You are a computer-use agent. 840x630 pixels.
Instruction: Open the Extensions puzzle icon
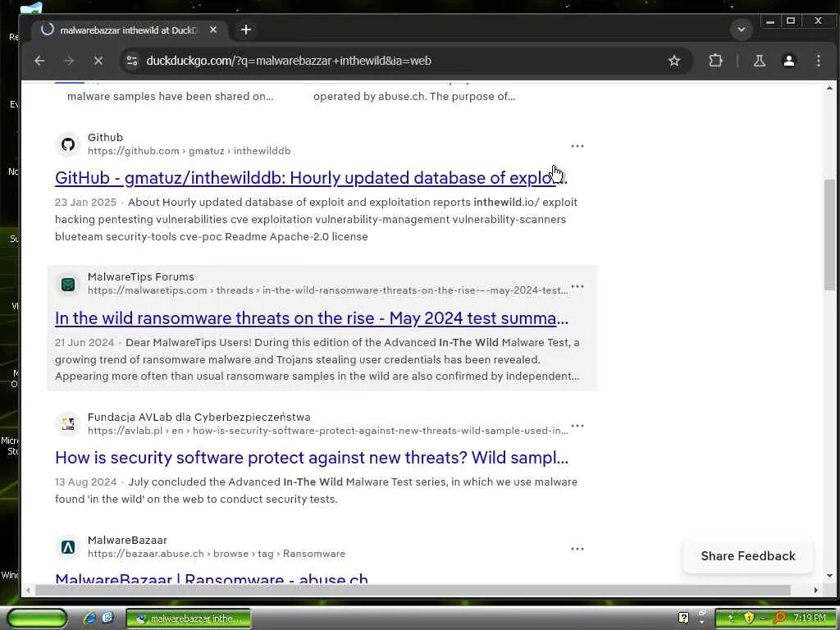(x=715, y=61)
